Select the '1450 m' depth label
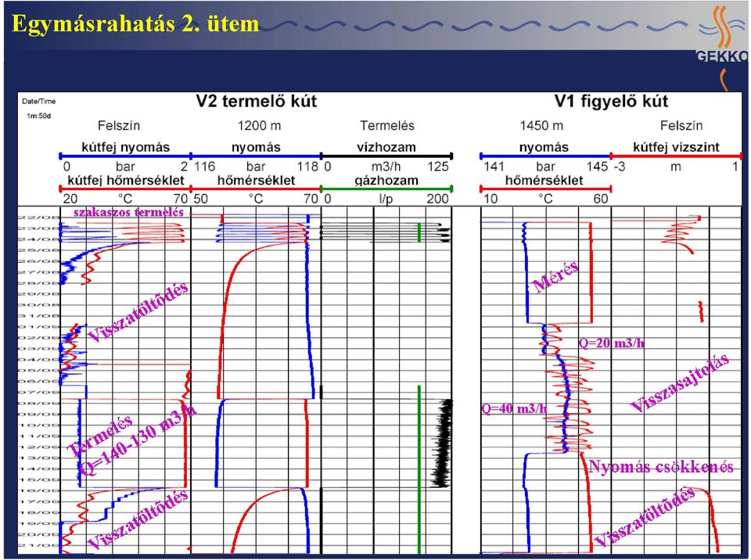Screen dimensions: 751x560 coord(541,125)
